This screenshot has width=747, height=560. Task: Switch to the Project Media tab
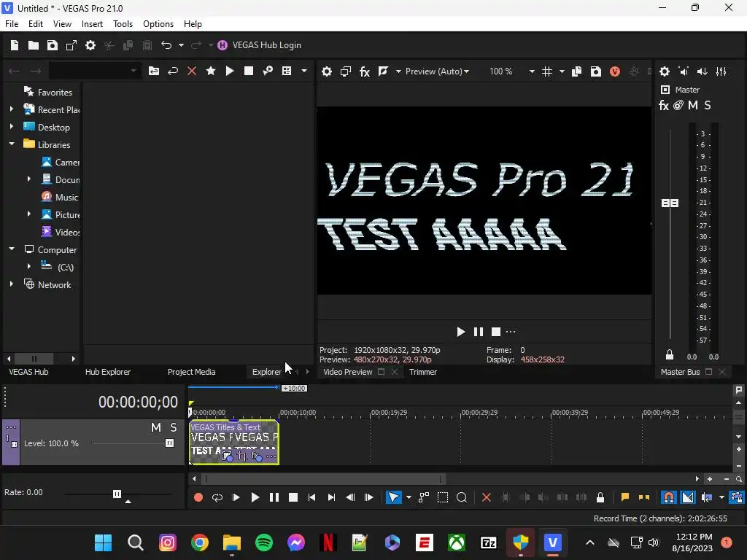tap(192, 372)
